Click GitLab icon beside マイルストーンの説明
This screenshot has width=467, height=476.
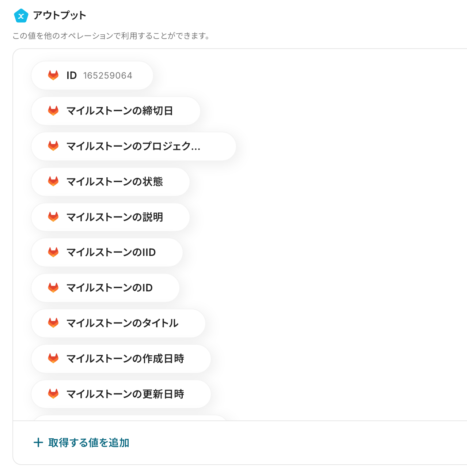click(53, 217)
